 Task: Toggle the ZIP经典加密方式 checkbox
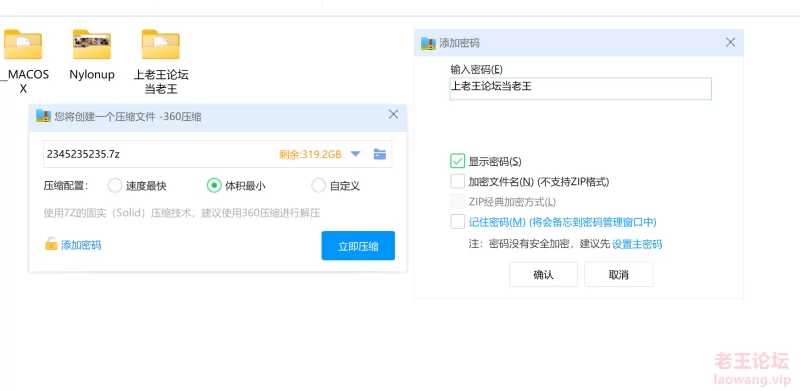457,202
